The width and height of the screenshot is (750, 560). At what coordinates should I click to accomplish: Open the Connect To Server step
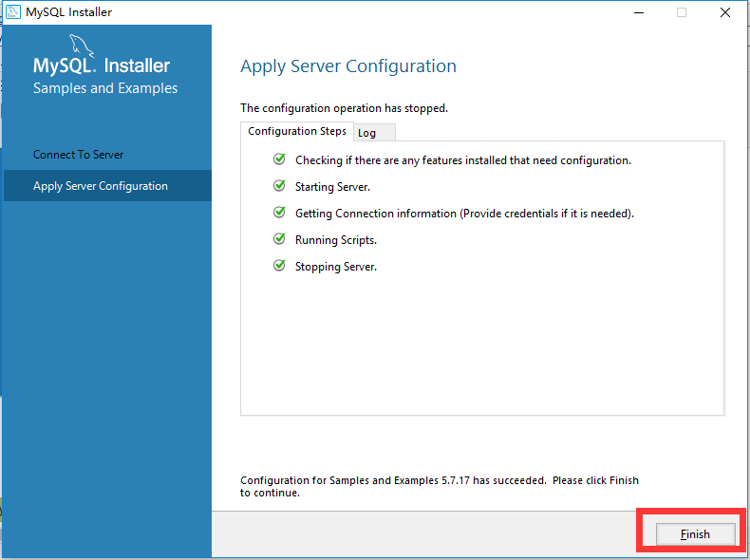pyautogui.click(x=79, y=155)
